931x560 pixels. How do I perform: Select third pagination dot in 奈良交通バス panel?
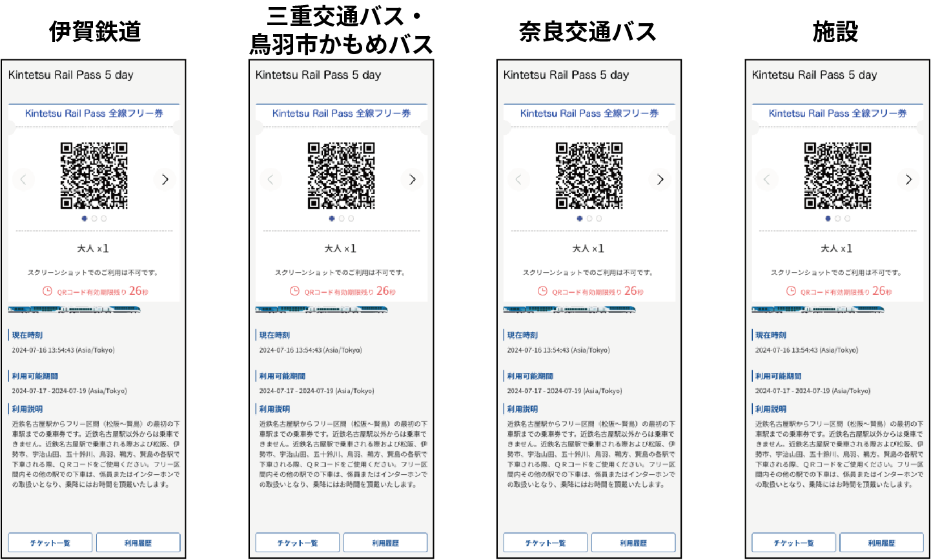599,219
